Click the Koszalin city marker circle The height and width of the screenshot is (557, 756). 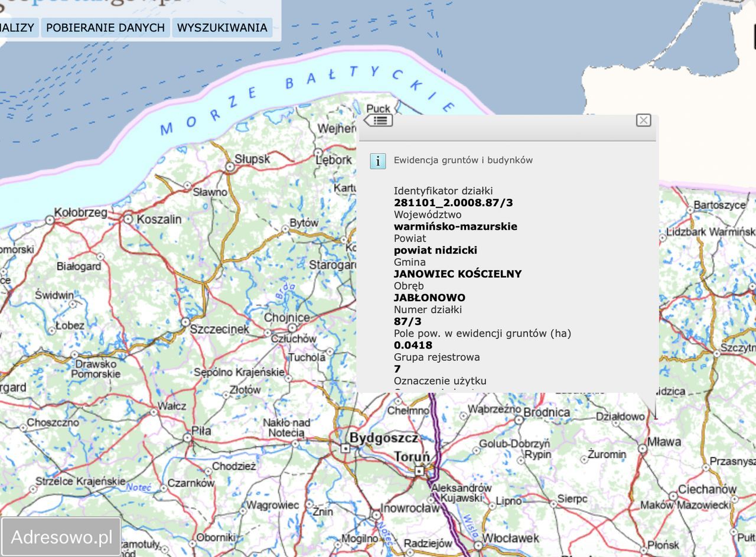click(128, 219)
